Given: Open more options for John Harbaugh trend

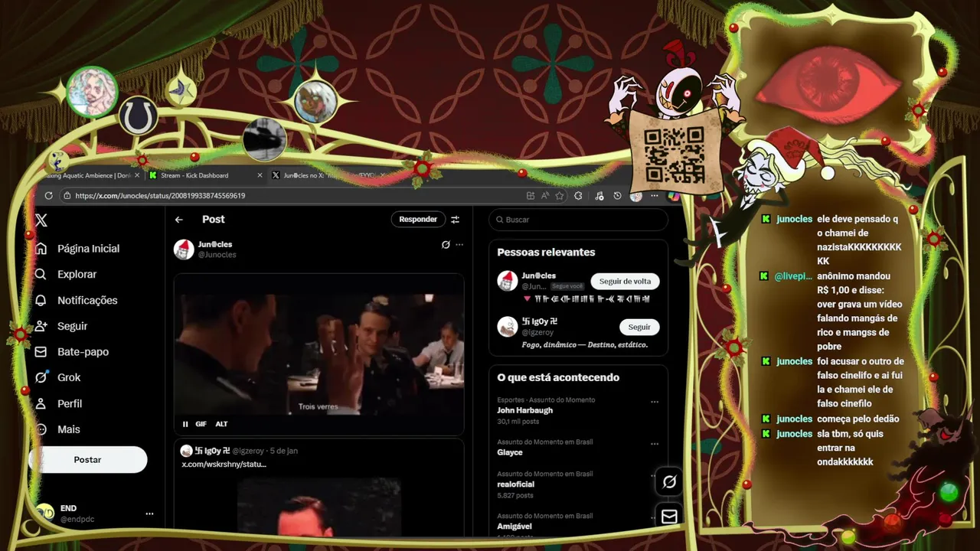Looking at the screenshot, I should (655, 402).
